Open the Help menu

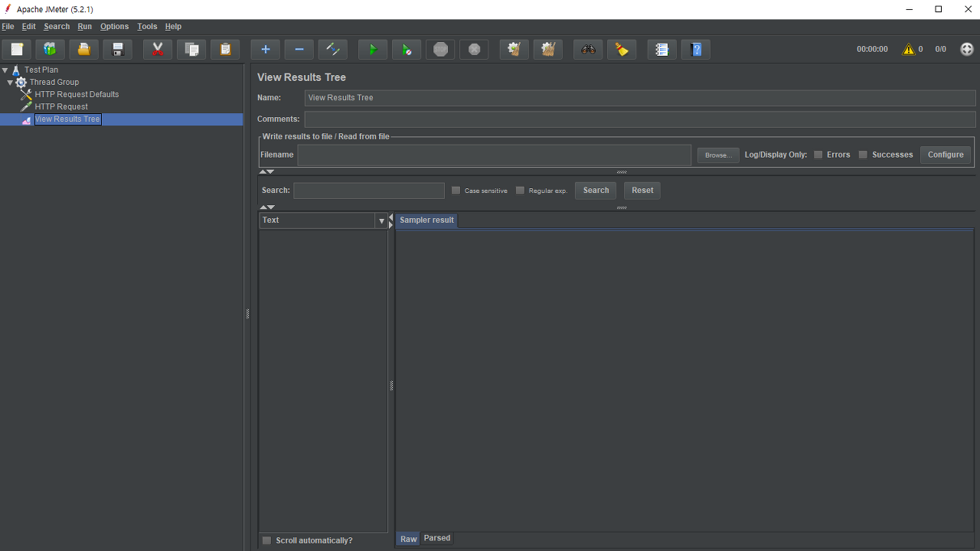pyautogui.click(x=174, y=27)
